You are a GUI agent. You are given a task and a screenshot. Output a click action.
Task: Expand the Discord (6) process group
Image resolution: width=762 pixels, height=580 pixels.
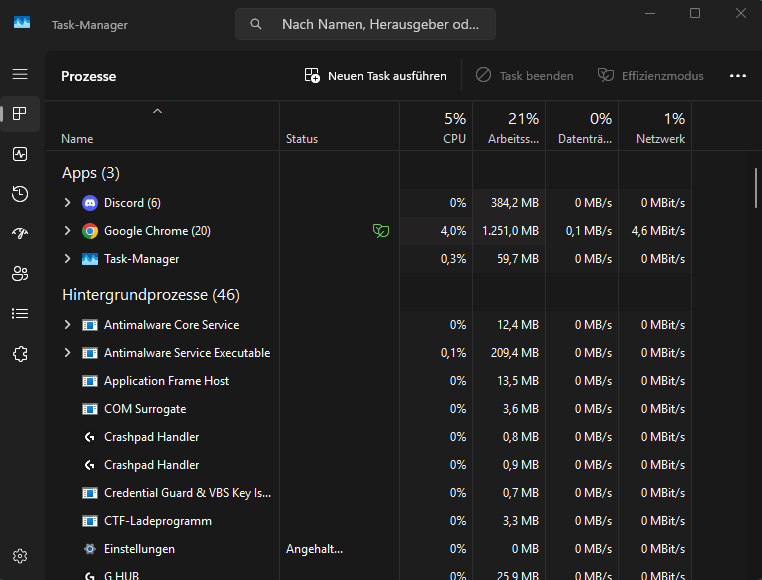tap(68, 203)
